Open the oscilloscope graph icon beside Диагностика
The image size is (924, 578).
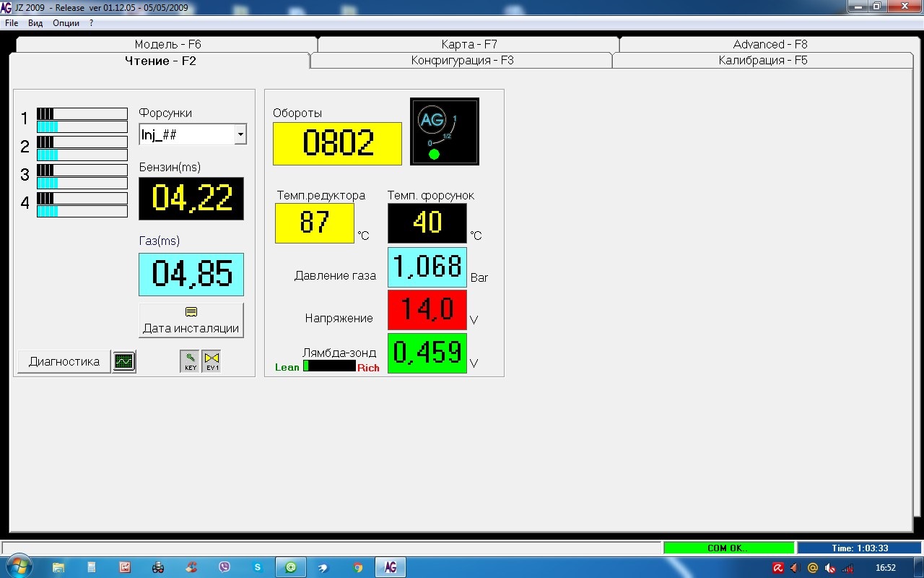pos(124,361)
